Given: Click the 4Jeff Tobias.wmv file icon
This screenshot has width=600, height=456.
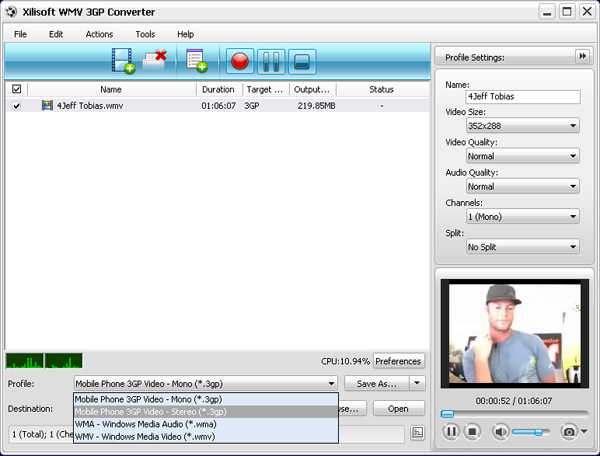Looking at the screenshot, I should [47, 105].
